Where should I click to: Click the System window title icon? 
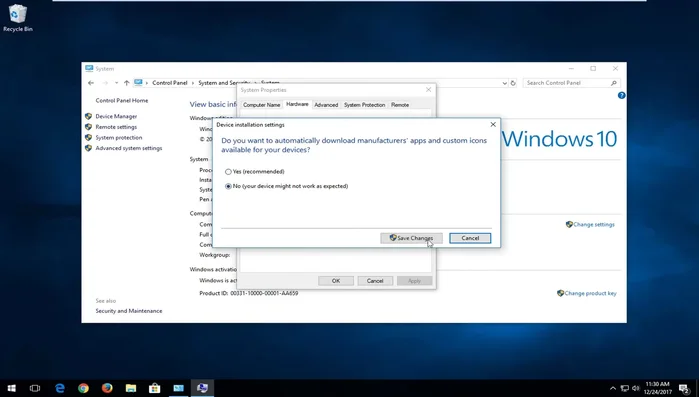[89, 68]
